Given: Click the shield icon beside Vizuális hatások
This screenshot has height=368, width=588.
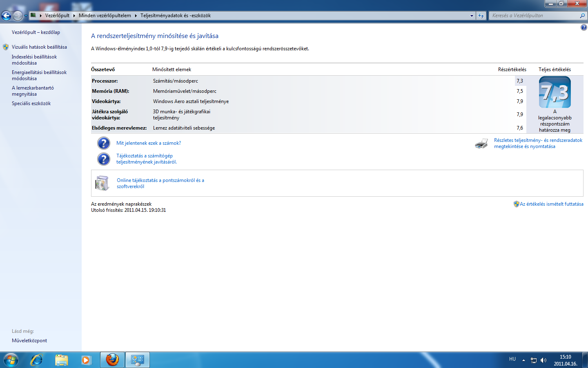Looking at the screenshot, I should (6, 47).
